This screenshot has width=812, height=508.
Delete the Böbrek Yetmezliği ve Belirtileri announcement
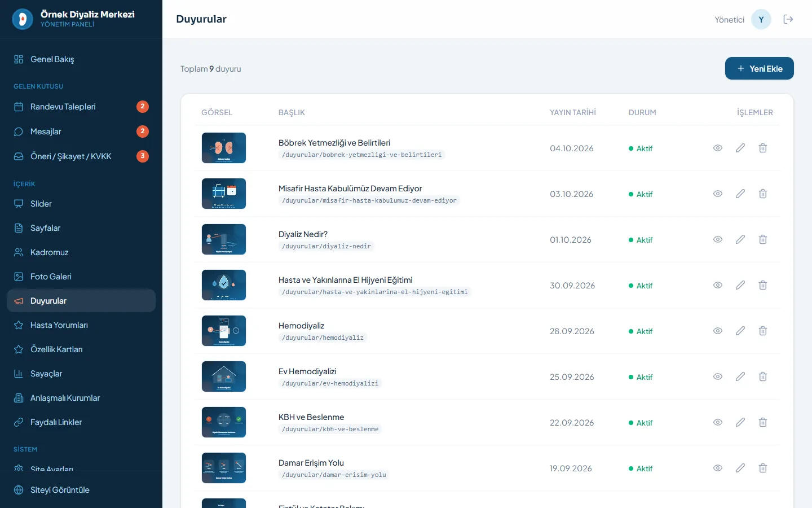pyautogui.click(x=763, y=148)
